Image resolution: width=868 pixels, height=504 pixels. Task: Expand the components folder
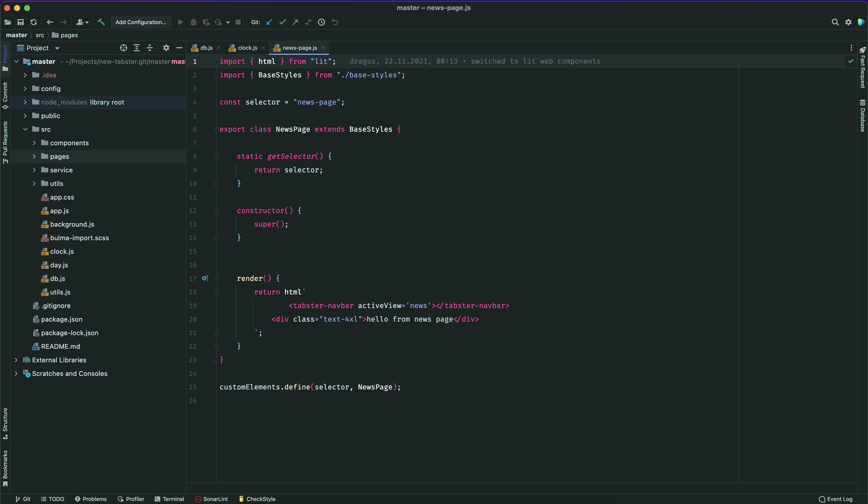[34, 143]
